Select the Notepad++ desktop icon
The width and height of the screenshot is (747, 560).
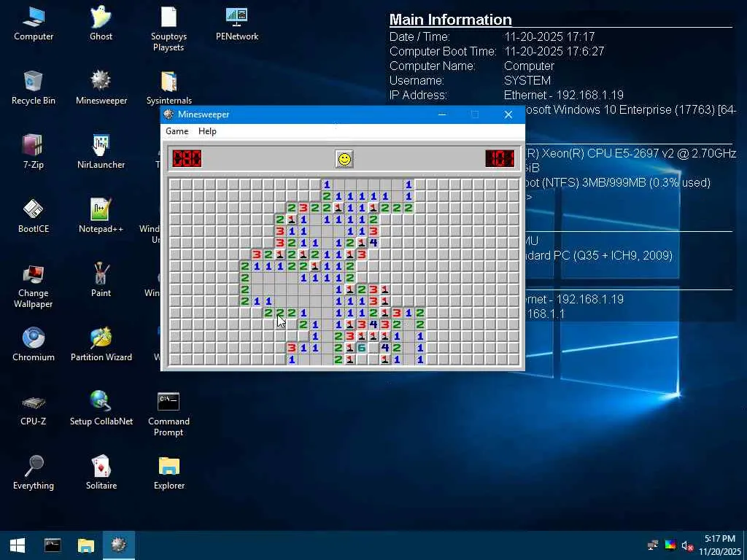101,217
